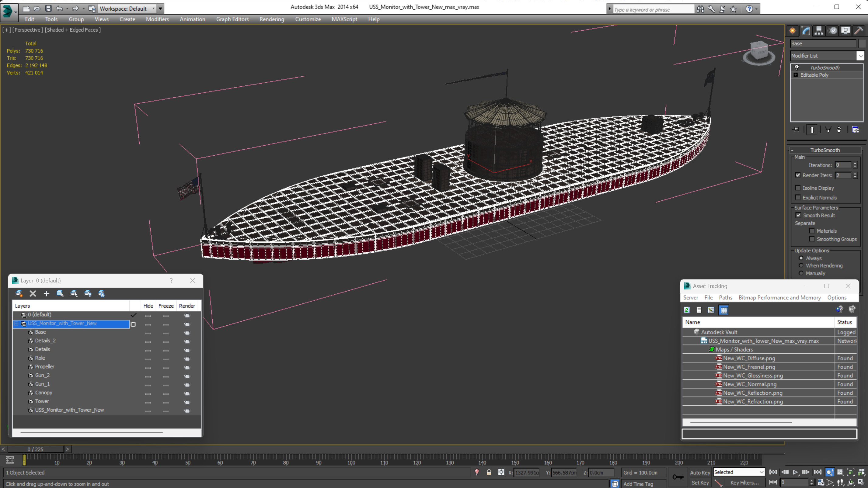Click the object color swatch beside Base name
The image size is (868, 488).
862,43
